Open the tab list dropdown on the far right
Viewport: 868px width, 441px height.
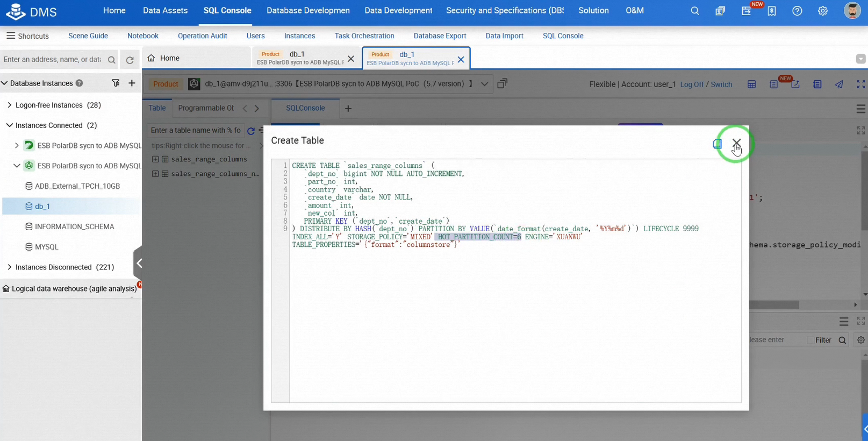(860, 59)
